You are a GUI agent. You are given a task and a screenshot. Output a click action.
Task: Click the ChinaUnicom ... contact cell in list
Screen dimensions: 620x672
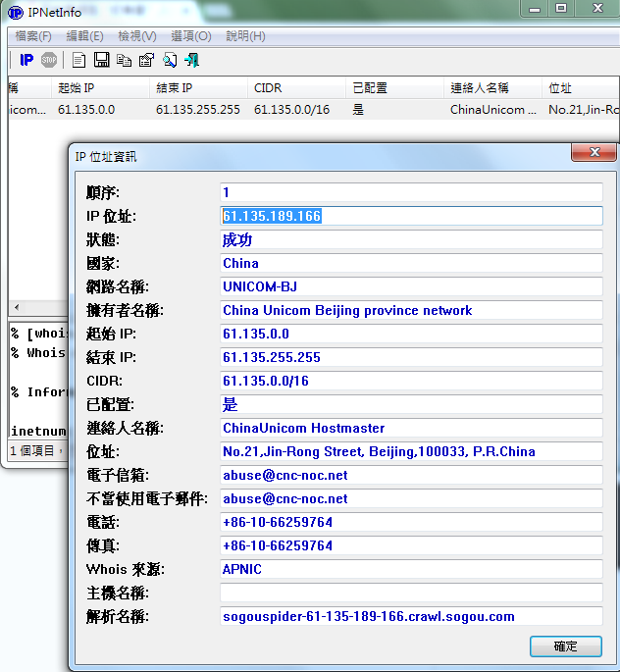click(x=493, y=110)
